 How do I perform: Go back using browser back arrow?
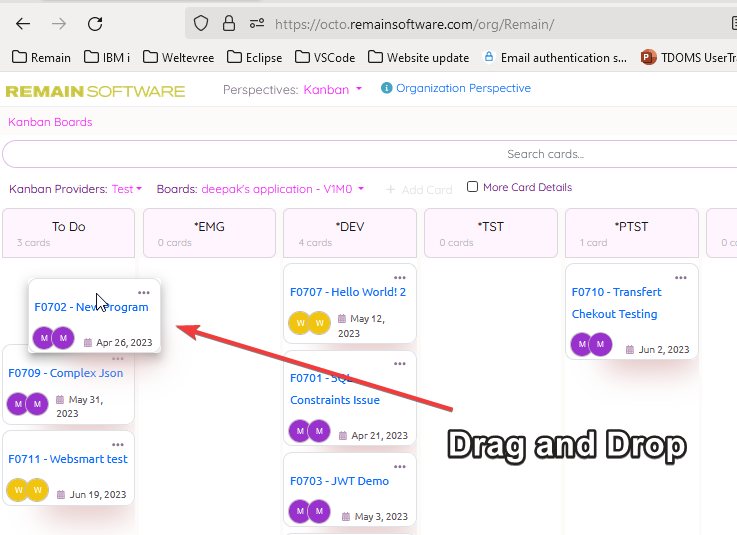click(23, 23)
